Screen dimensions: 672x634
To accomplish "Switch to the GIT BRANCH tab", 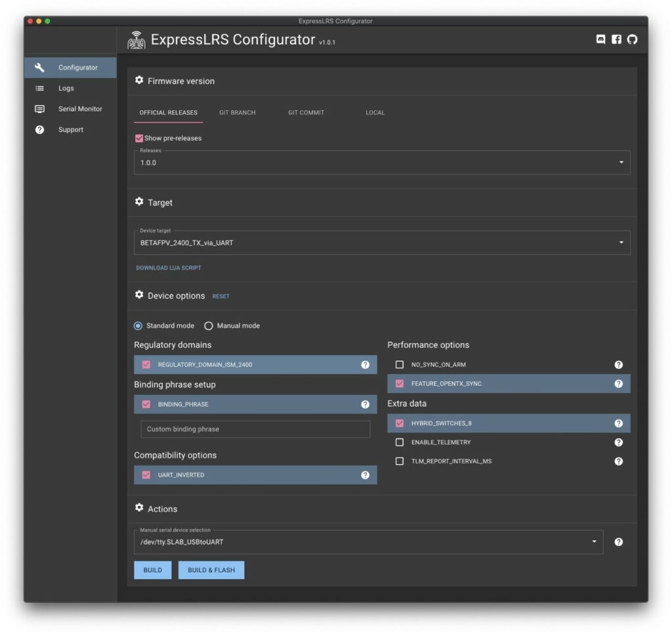I will (x=238, y=113).
